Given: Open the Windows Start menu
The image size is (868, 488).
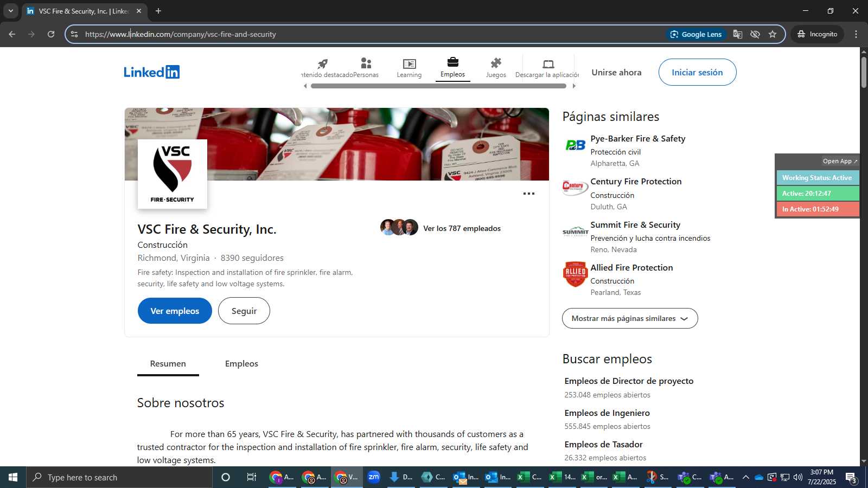Looking at the screenshot, I should pos(13,477).
